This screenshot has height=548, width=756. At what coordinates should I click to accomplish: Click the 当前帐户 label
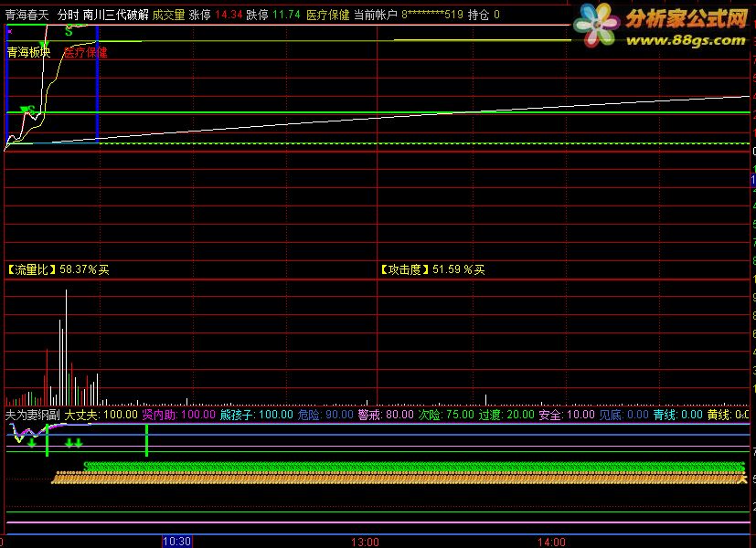tap(376, 15)
